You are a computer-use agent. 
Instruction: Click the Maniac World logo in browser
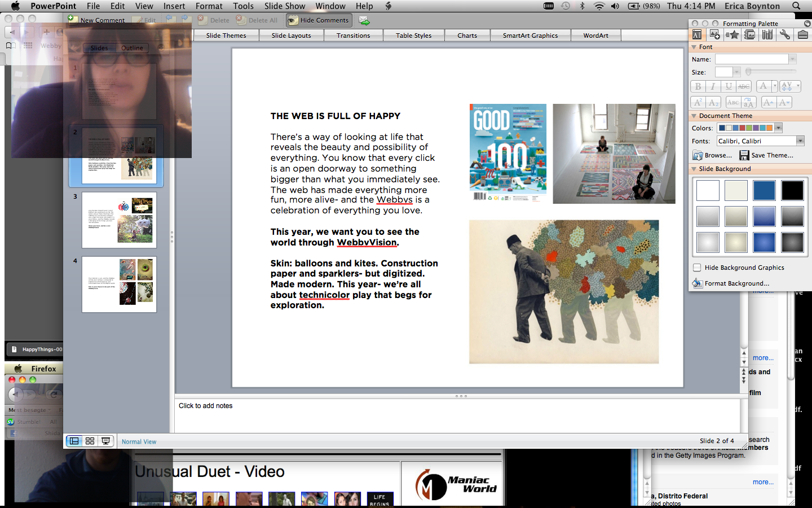(x=456, y=484)
